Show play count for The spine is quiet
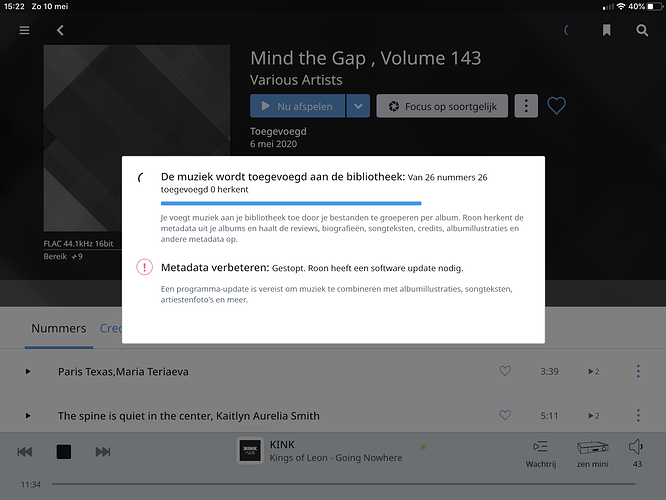The image size is (666, 500). [x=594, y=416]
